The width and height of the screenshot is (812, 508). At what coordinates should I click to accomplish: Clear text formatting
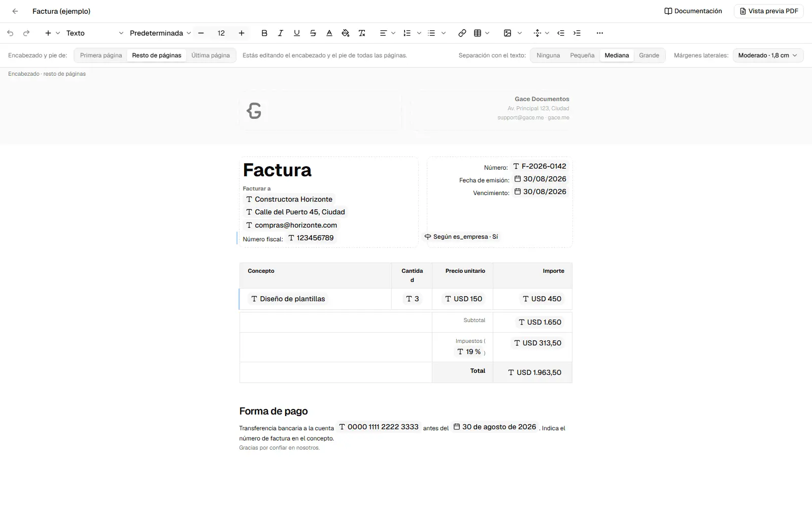point(362,33)
